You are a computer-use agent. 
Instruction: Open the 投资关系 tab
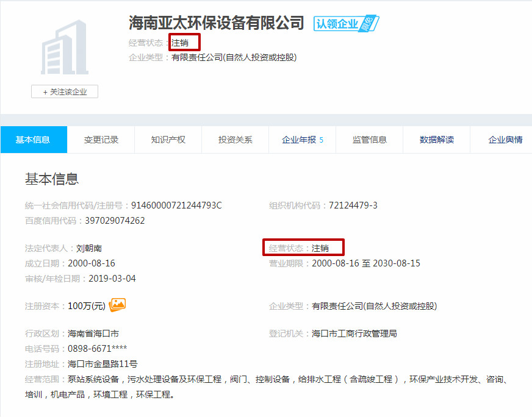[235, 140]
